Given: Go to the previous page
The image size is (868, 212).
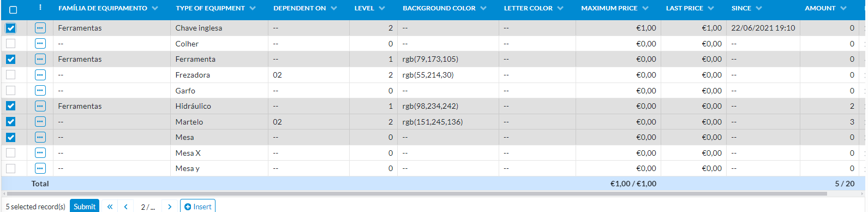Looking at the screenshot, I should (x=126, y=207).
